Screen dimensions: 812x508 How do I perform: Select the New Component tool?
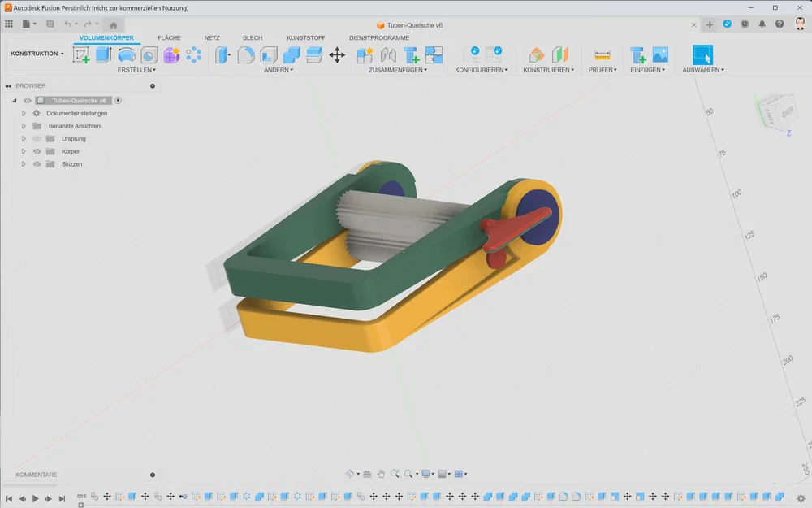point(365,54)
